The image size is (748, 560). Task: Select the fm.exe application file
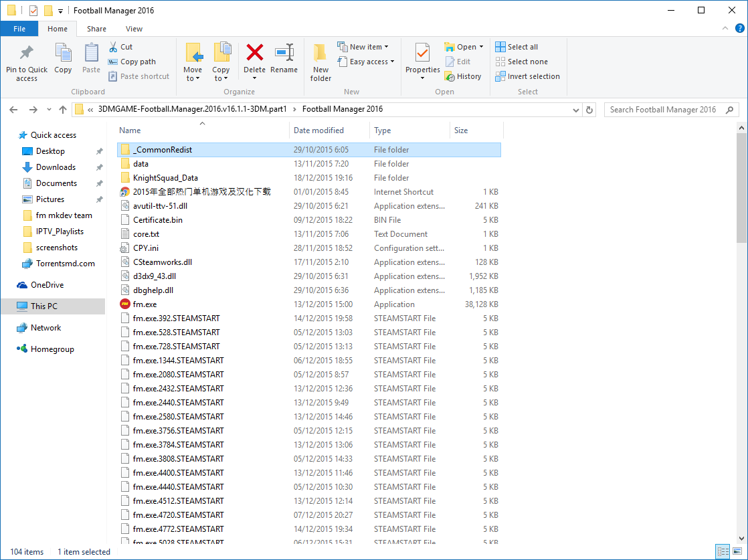point(309,304)
